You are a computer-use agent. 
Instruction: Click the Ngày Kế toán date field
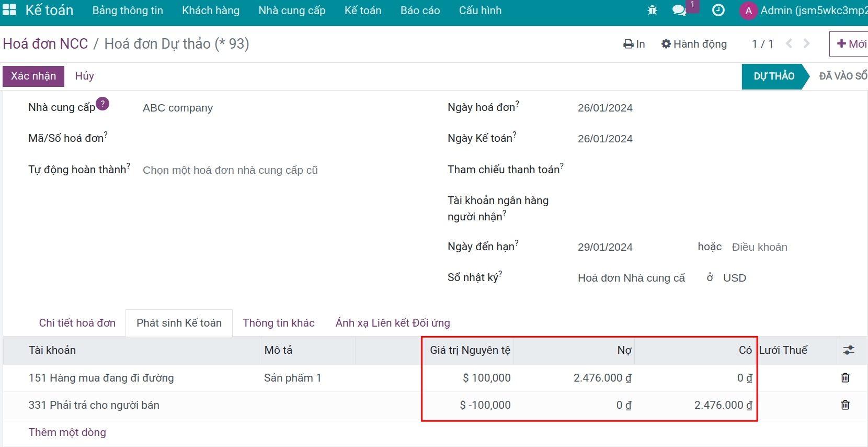click(x=605, y=139)
